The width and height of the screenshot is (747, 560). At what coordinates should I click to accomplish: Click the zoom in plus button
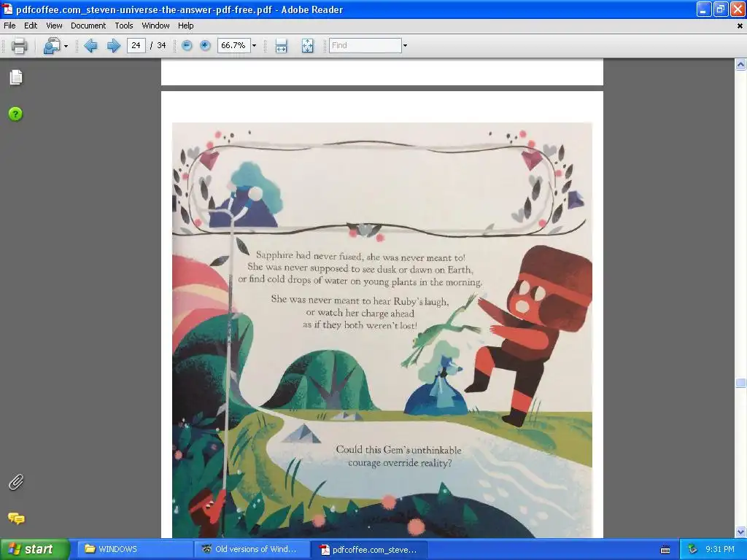click(x=205, y=45)
